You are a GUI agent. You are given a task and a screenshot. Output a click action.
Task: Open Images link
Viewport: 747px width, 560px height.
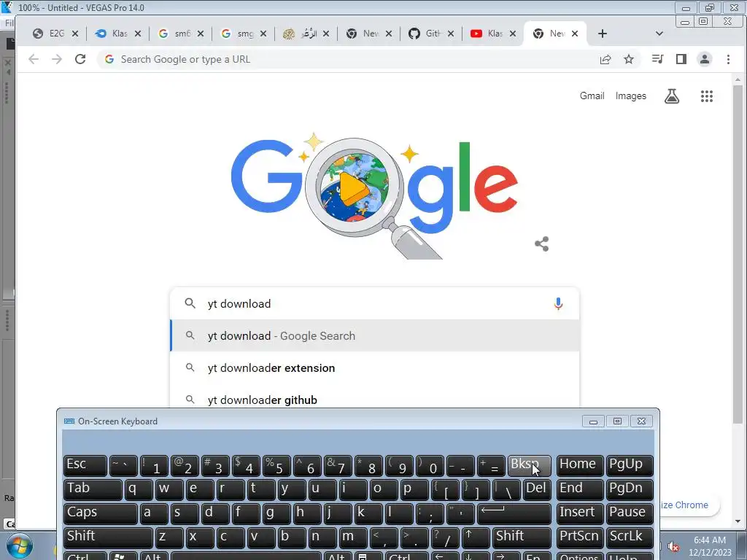pos(631,96)
